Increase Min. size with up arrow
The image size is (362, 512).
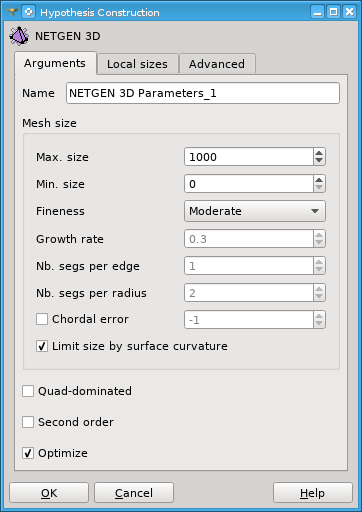coord(319,180)
